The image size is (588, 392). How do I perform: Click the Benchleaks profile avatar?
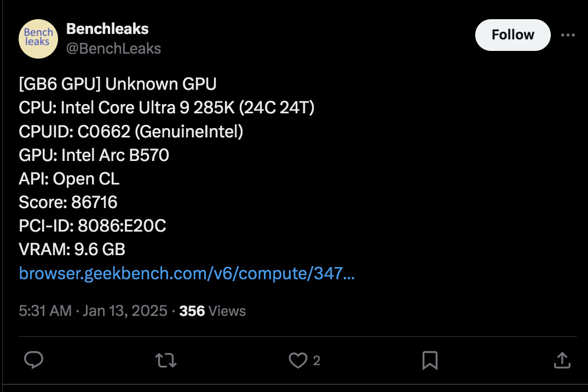click(x=38, y=39)
